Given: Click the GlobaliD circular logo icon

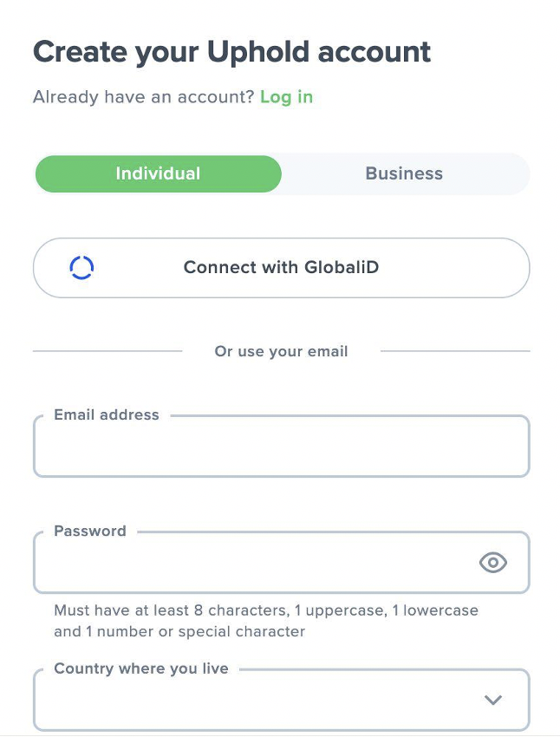Looking at the screenshot, I should [81, 267].
